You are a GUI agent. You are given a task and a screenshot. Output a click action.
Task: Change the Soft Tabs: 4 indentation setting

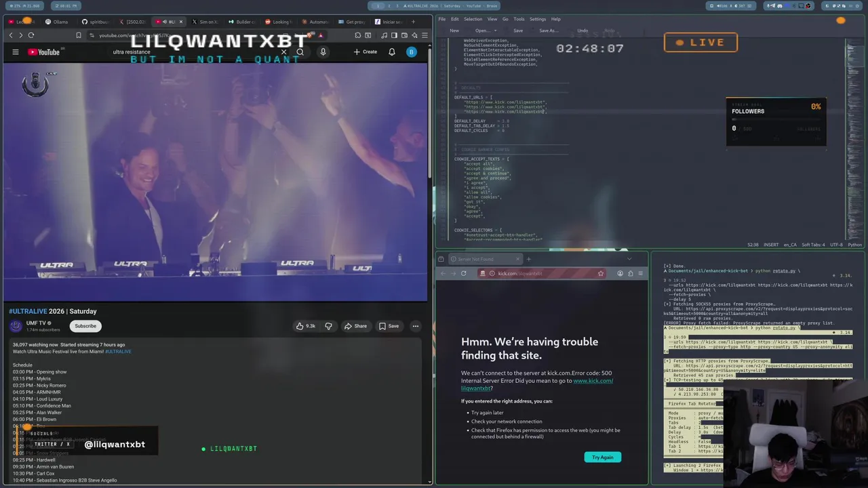pos(813,245)
